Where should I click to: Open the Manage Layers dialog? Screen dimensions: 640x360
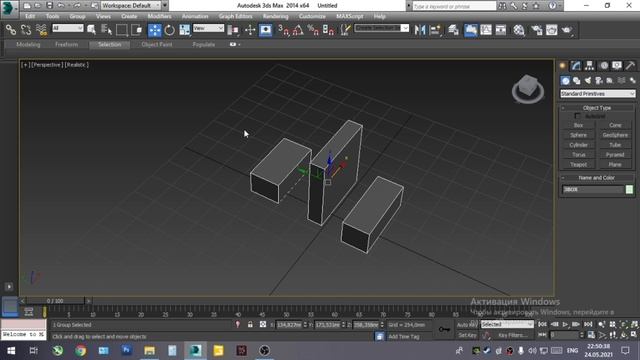[x=453, y=30]
